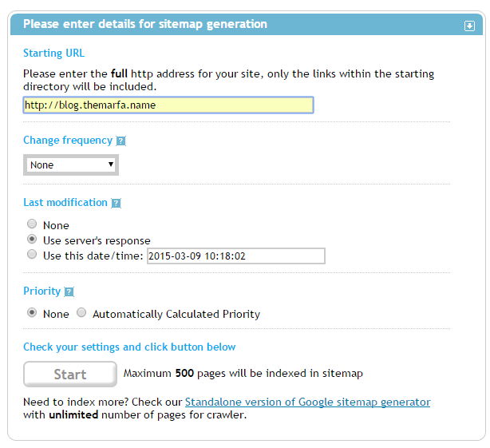Click the Change frequency heading text
The image size is (490, 448).
point(68,141)
